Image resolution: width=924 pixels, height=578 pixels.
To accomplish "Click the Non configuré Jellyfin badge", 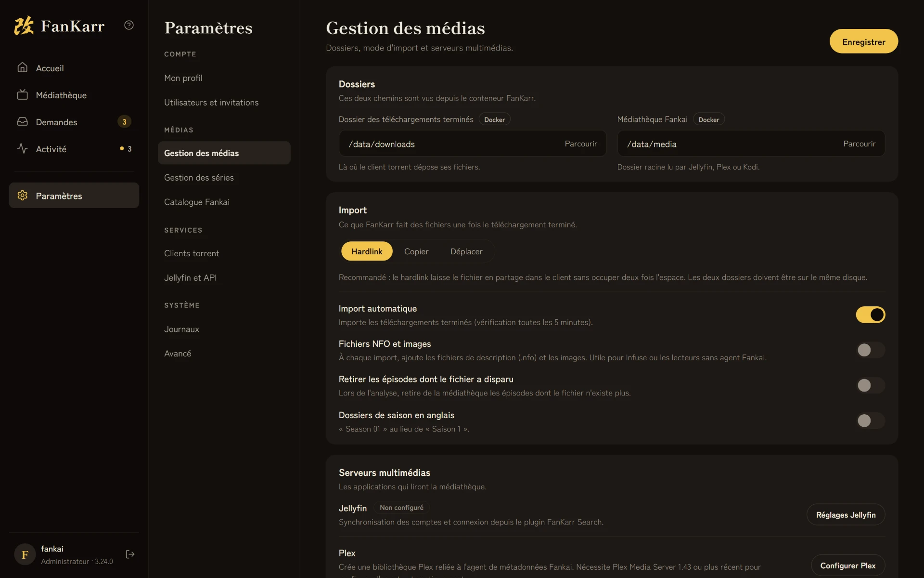I will pos(401,508).
